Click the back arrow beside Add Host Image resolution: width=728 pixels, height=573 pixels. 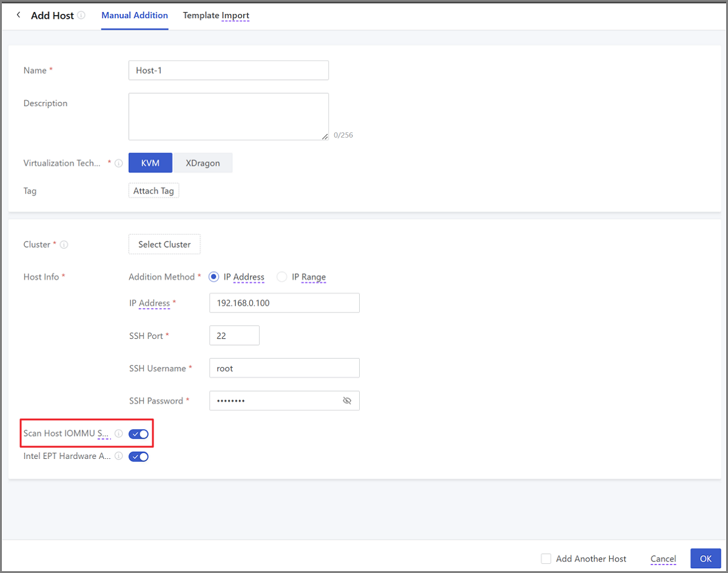(18, 15)
